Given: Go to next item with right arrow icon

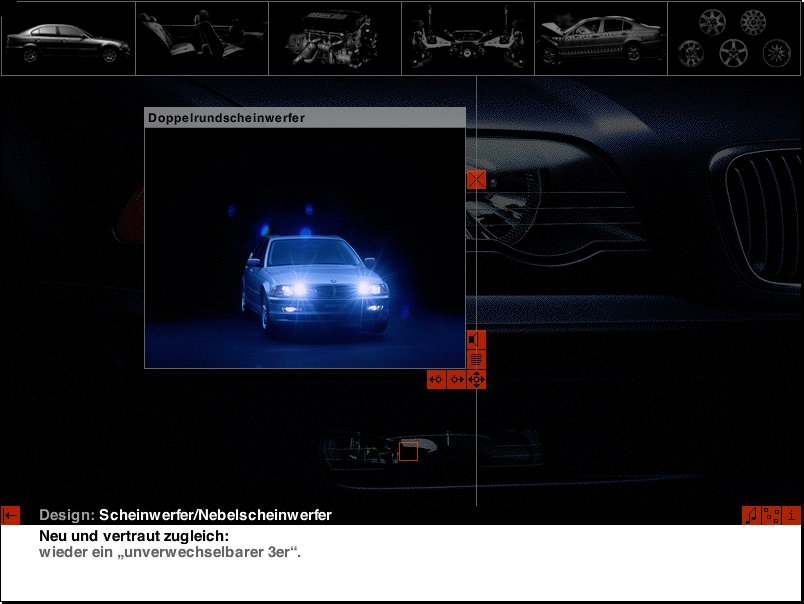Looking at the screenshot, I should point(456,379).
